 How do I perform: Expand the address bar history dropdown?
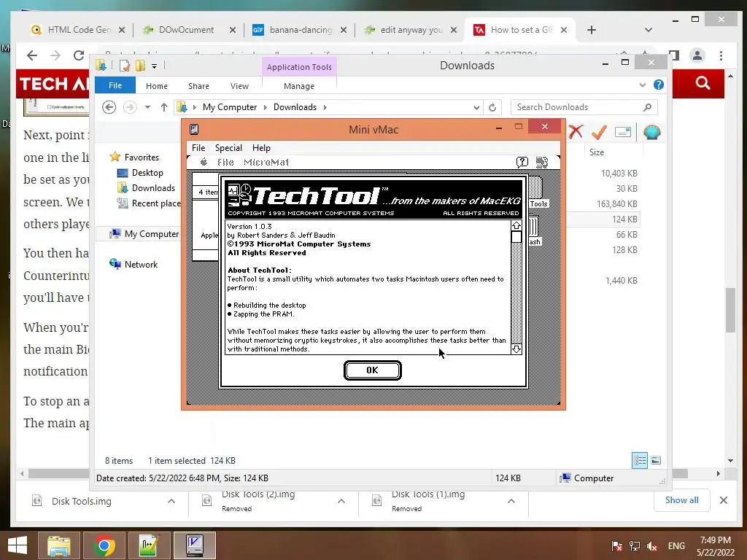(x=476, y=107)
